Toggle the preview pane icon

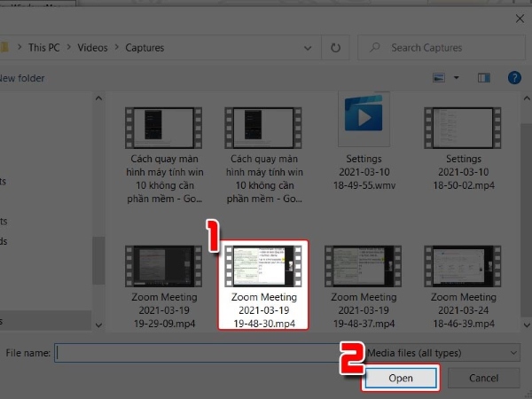point(482,79)
